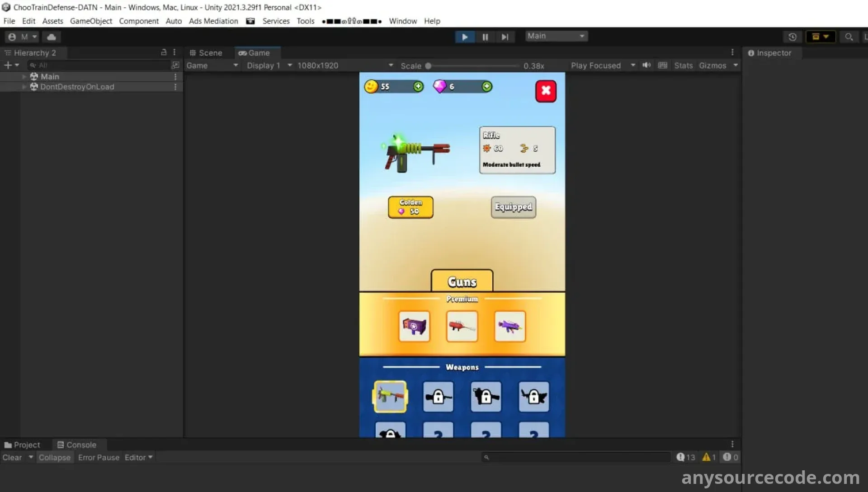
Task: Adjust the Game view Scale slider
Action: point(428,66)
